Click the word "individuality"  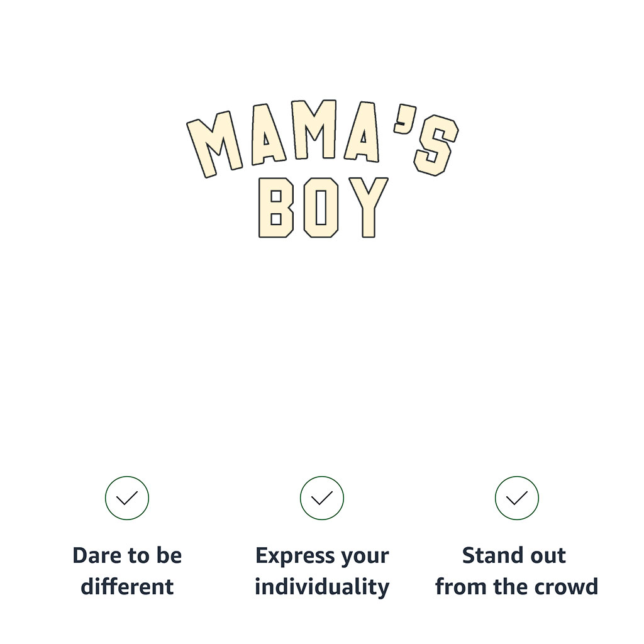click(322, 587)
